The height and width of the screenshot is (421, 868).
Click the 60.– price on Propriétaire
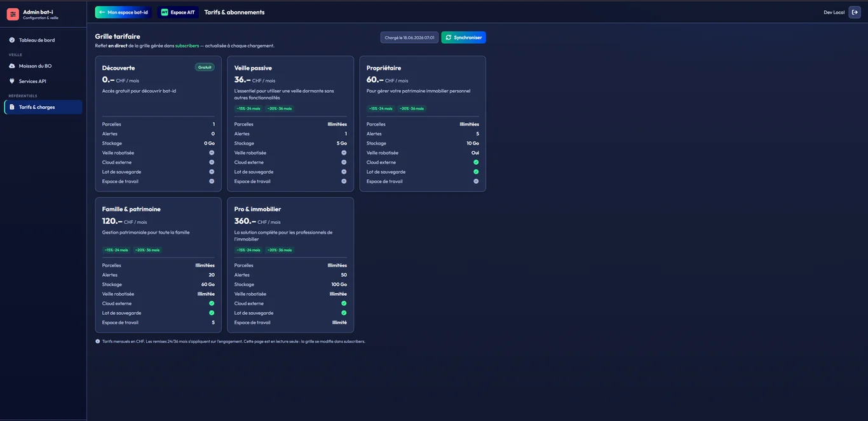pyautogui.click(x=375, y=79)
